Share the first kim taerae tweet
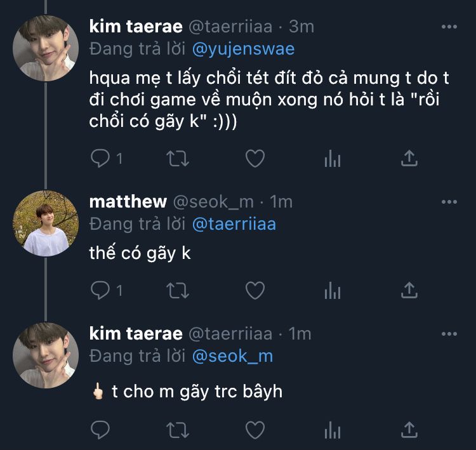This screenshot has width=476, height=450. point(410,158)
